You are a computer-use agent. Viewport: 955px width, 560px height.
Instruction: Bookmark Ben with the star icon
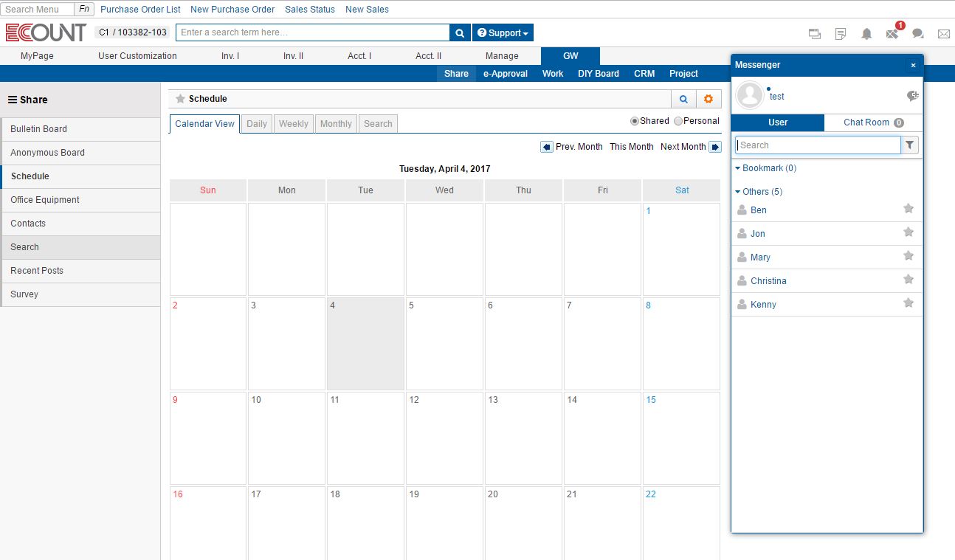pos(909,209)
